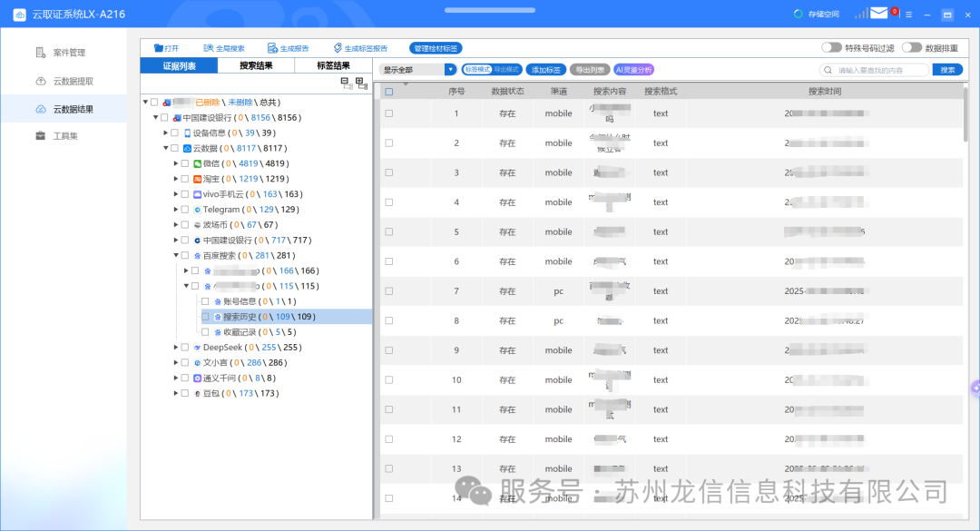Collapse the 云数据 tree node
This screenshot has height=531, width=980.
click(166, 148)
